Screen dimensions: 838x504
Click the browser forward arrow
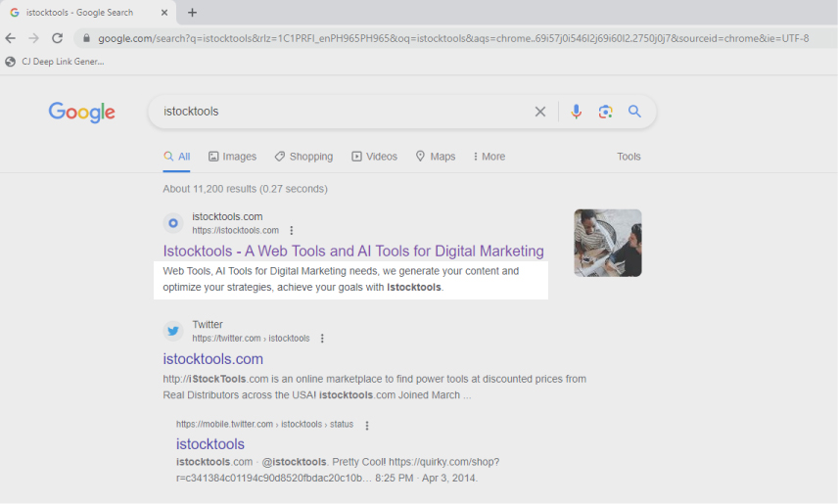pyautogui.click(x=33, y=38)
